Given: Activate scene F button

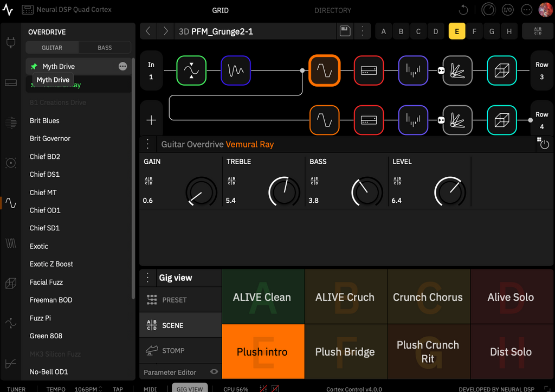Looking at the screenshot, I should [x=474, y=31].
